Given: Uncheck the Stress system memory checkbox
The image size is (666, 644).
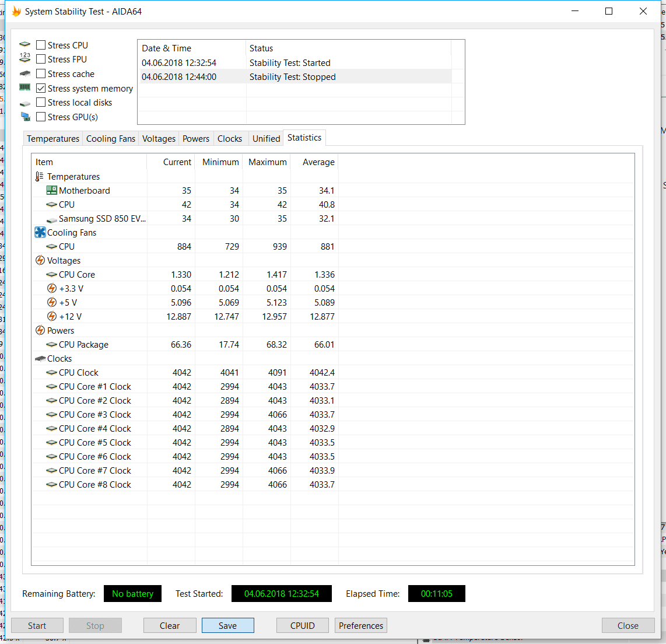Looking at the screenshot, I should pyautogui.click(x=41, y=88).
